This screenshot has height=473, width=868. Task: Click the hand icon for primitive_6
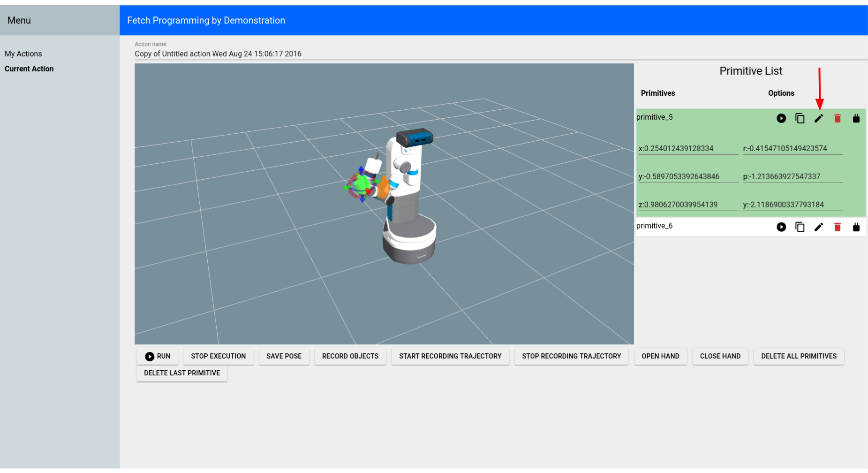pyautogui.click(x=856, y=227)
